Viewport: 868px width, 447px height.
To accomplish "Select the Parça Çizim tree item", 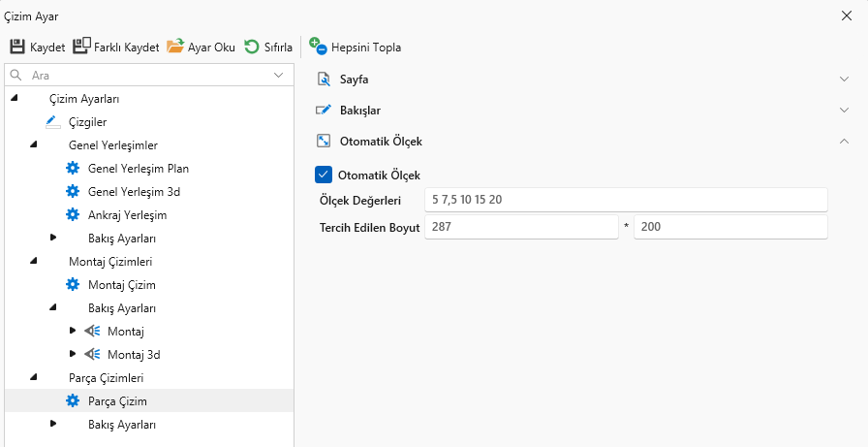I will (x=117, y=401).
